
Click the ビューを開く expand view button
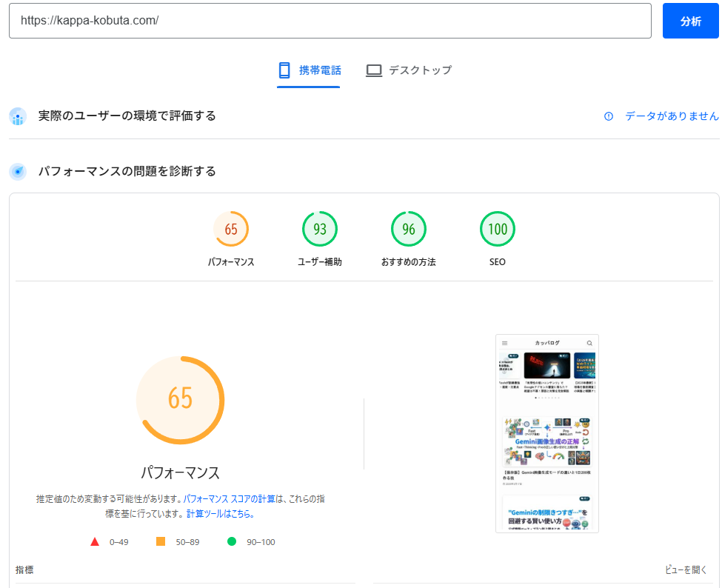pos(686,569)
